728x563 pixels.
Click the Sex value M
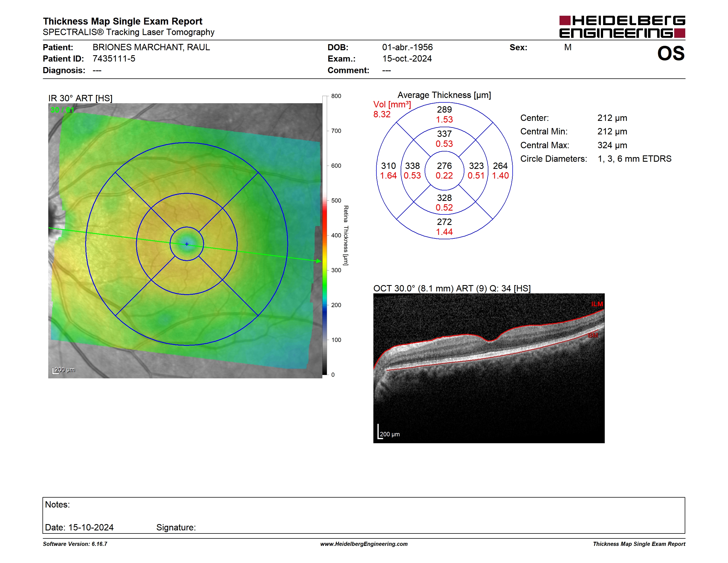568,47
